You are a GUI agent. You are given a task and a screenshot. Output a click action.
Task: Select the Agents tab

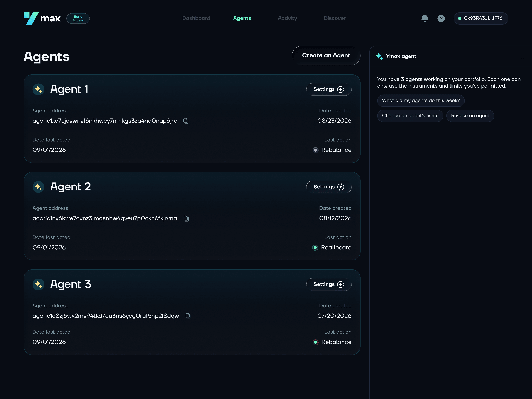[x=242, y=18]
